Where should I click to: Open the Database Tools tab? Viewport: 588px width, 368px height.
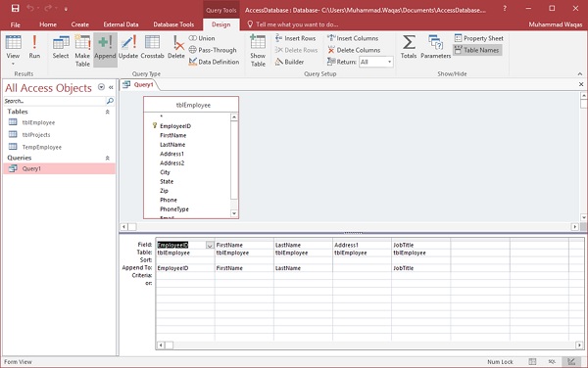coord(173,24)
